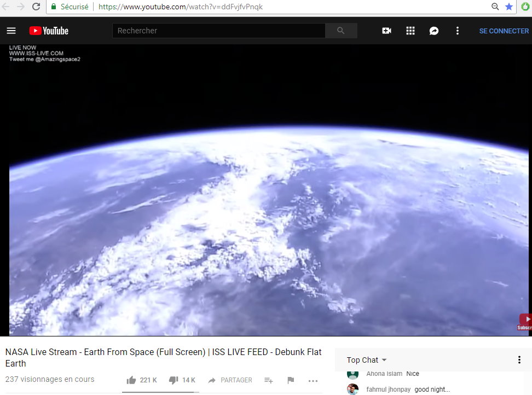Focus the Rechercher search field
532x395 pixels.
click(x=219, y=31)
